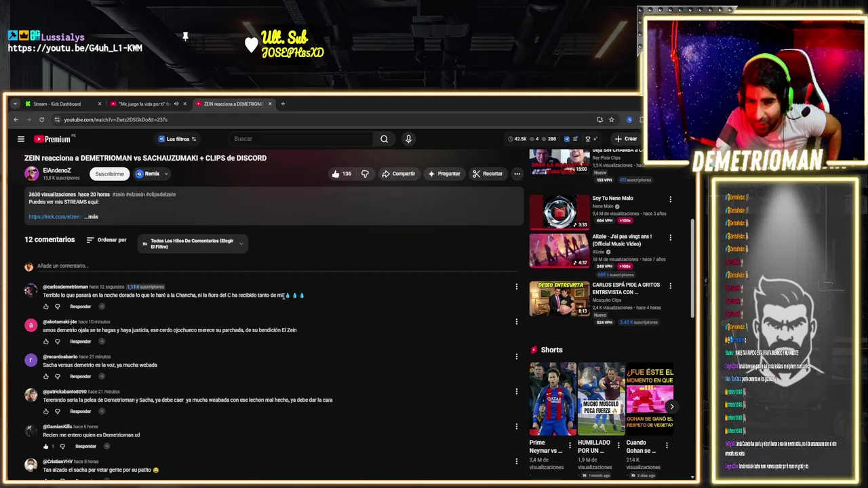The width and height of the screenshot is (868, 488).
Task: Open menu for Alizée video suggestion
Action: pos(670,238)
